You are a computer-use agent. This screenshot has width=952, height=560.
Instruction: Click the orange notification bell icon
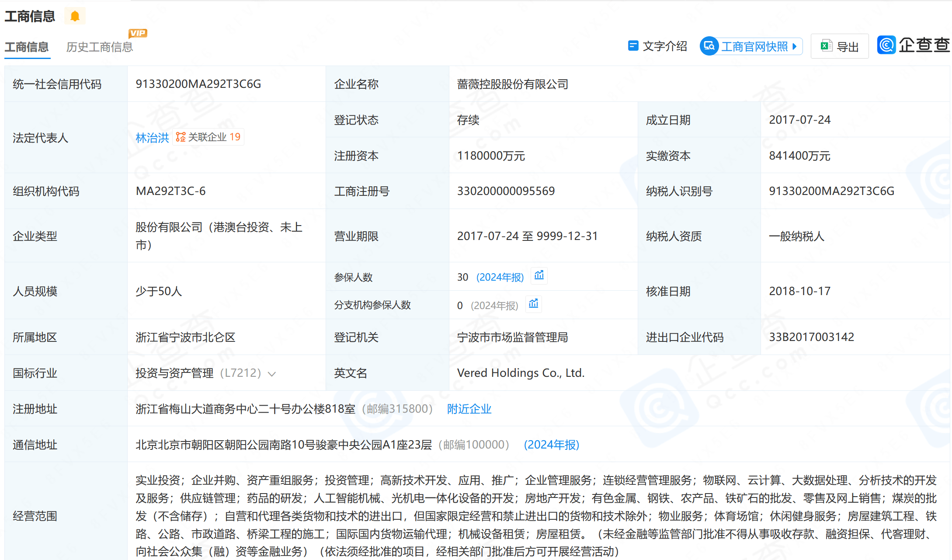[75, 16]
